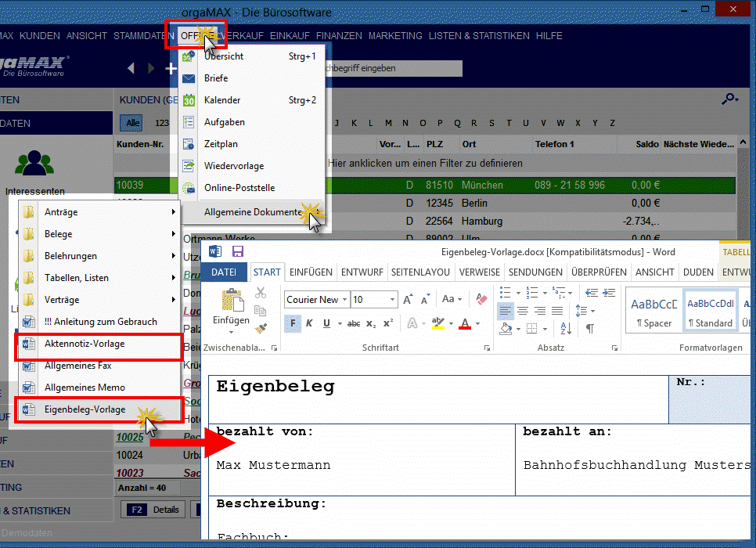The width and height of the screenshot is (756, 548).
Task: Apply the red font color A button
Action: [x=465, y=323]
